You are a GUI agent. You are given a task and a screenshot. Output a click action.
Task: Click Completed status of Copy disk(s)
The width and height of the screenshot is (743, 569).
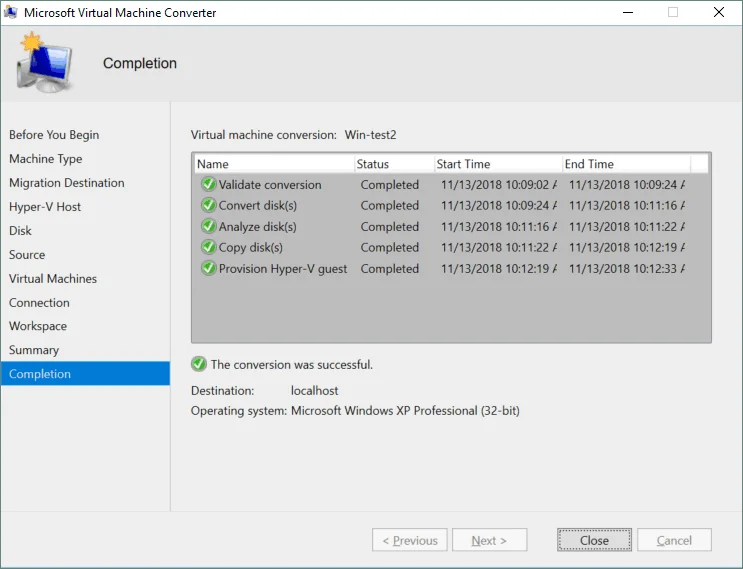pyautogui.click(x=390, y=247)
